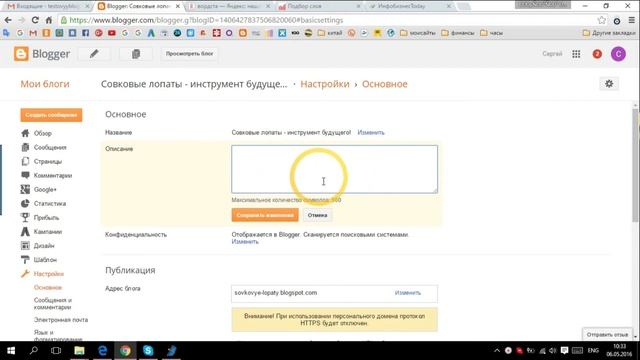Open the часы bookmarks folder

[x=491, y=33]
